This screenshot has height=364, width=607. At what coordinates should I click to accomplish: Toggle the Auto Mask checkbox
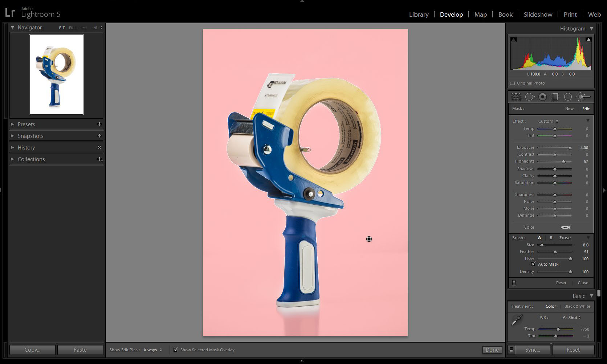click(533, 264)
